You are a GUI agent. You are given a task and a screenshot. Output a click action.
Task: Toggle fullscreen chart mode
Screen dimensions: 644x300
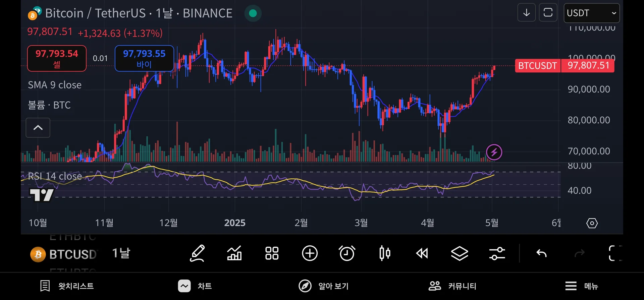click(615, 253)
